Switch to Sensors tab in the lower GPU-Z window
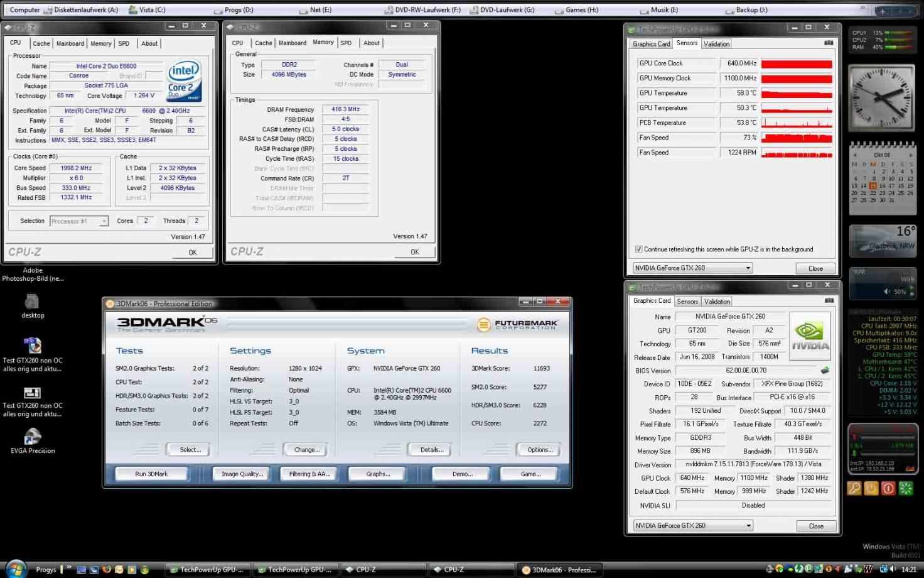The image size is (924, 578). pyautogui.click(x=687, y=302)
